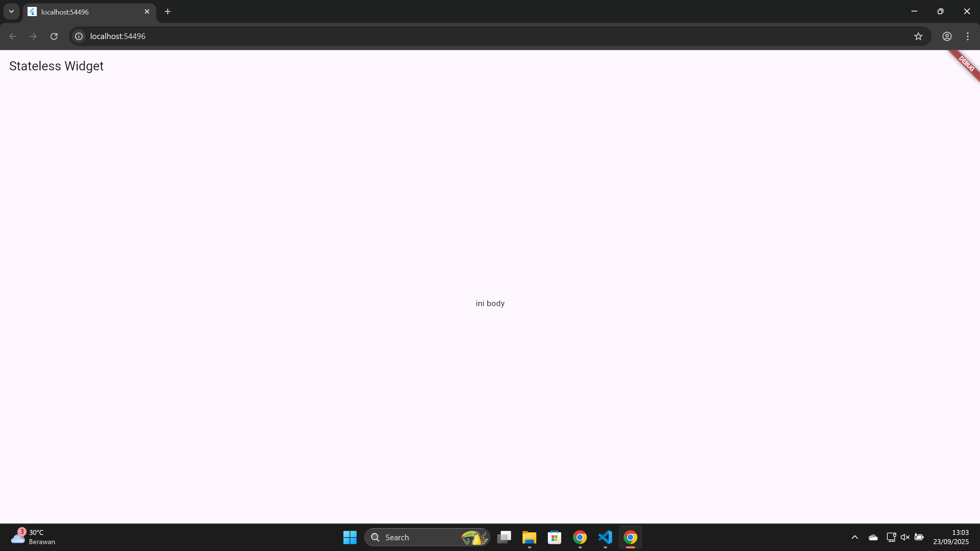
Task: Open the weather widget showing 30°C
Action: (x=34, y=537)
